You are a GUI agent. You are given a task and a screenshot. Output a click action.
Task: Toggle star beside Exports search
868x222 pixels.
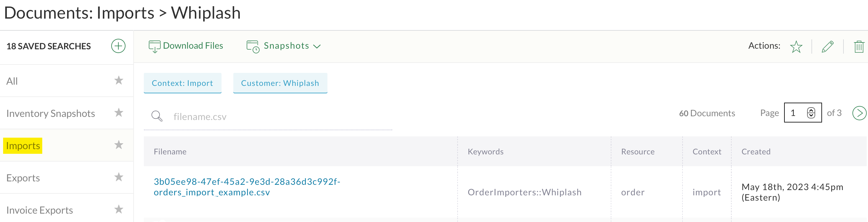pos(119,177)
